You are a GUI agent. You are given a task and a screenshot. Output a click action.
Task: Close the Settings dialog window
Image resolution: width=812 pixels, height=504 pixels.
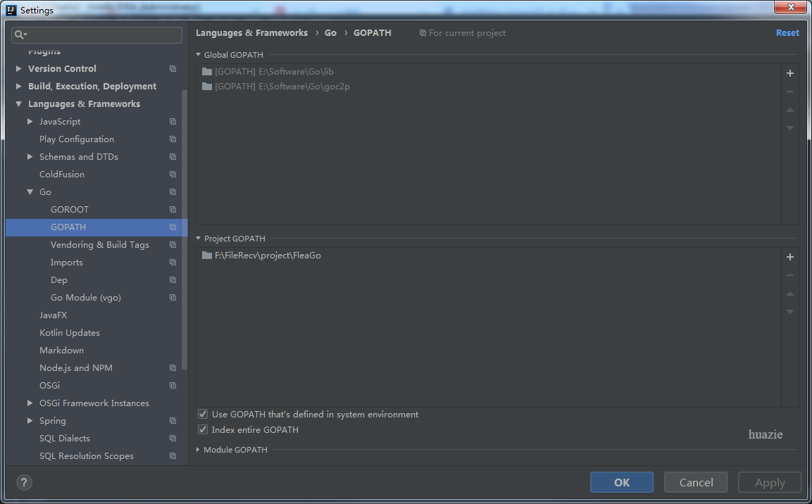pyautogui.click(x=791, y=7)
